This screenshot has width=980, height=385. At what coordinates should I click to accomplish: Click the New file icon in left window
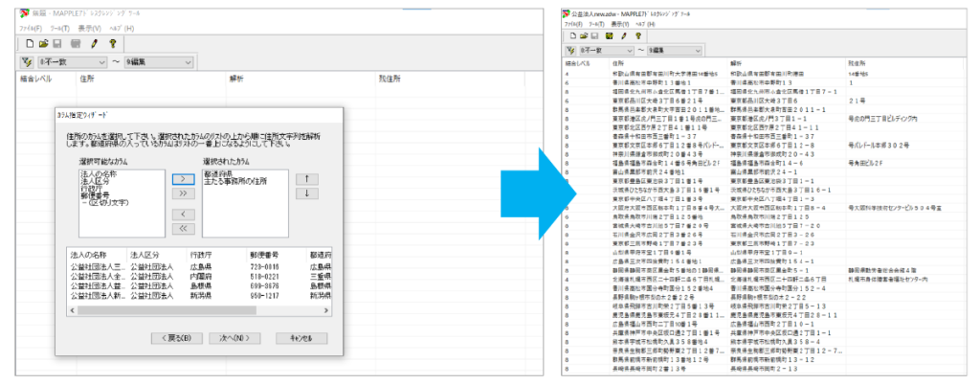31,43
